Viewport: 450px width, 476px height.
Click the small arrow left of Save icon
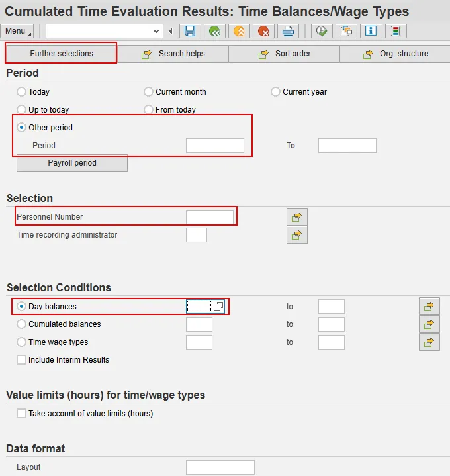(x=171, y=31)
